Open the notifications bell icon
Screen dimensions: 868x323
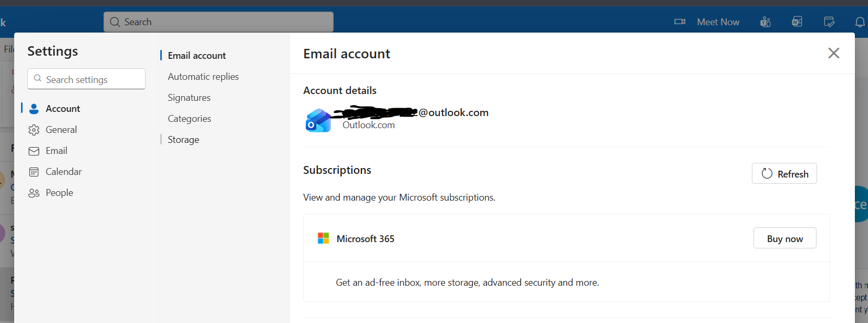(x=860, y=22)
